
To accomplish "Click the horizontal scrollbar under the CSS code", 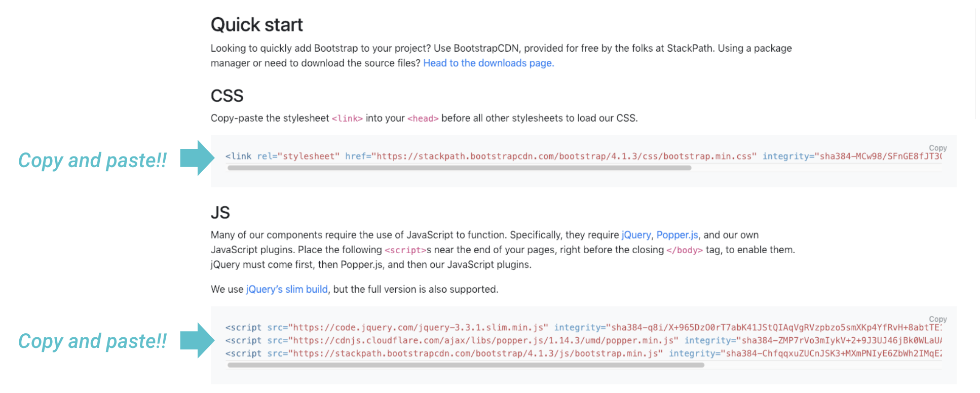I will point(459,168).
